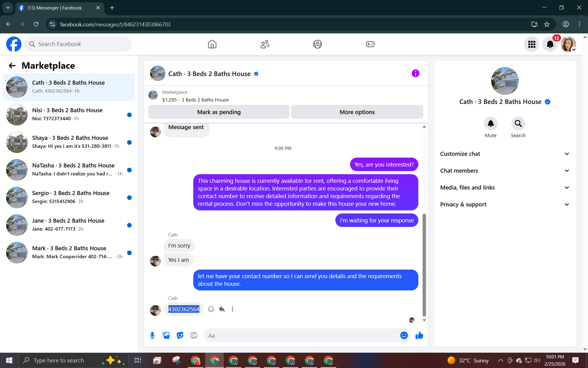This screenshot has width=588, height=368.
Task: Open conversation information purple icon
Action: tap(415, 73)
